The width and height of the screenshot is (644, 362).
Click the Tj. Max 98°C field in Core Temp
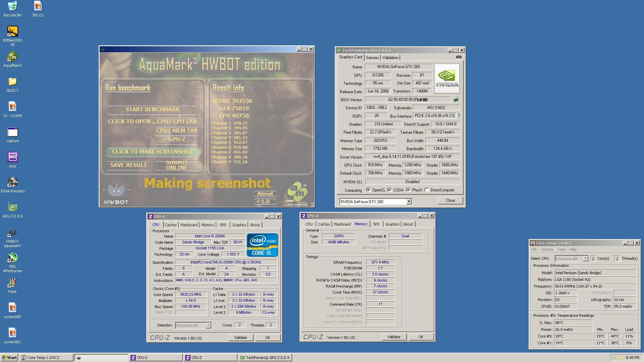[574, 323]
